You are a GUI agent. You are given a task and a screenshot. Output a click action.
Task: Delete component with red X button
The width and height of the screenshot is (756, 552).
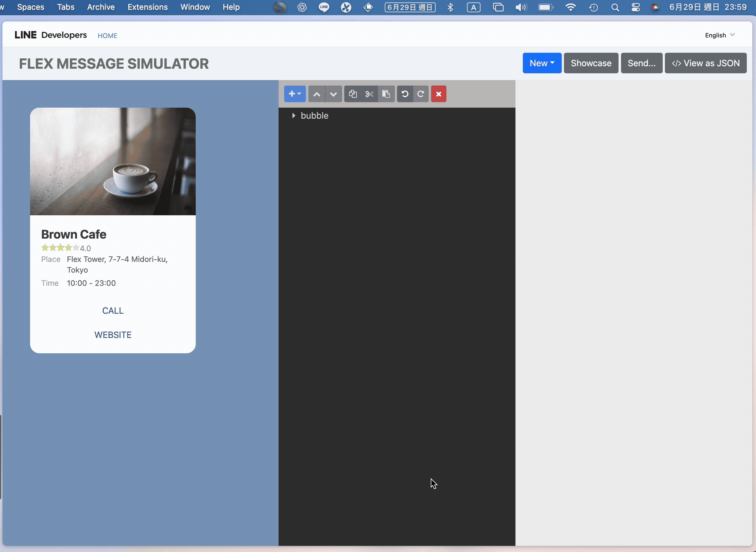[438, 94]
